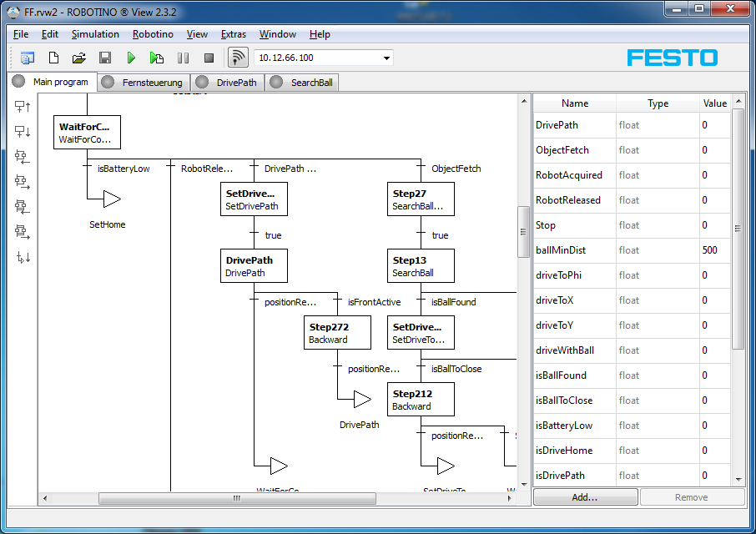Click the canvas vertical scrollbar down arrow
This screenshot has width=756, height=534.
click(x=524, y=485)
